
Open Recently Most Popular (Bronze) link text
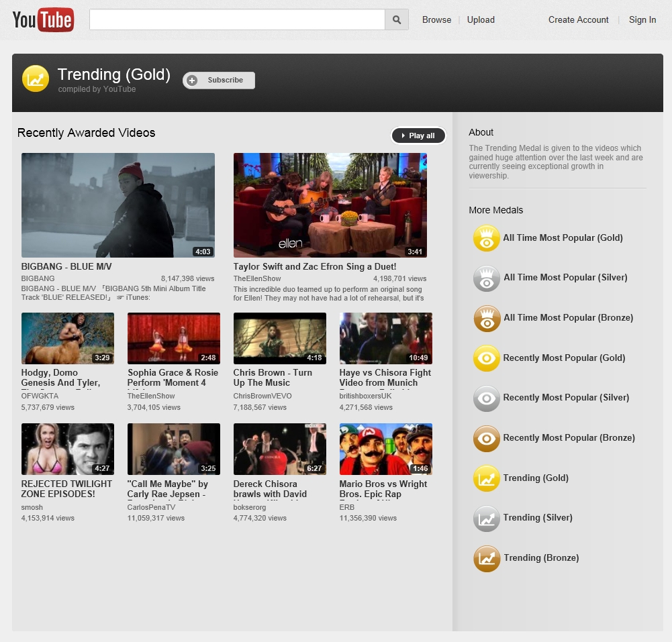click(569, 438)
